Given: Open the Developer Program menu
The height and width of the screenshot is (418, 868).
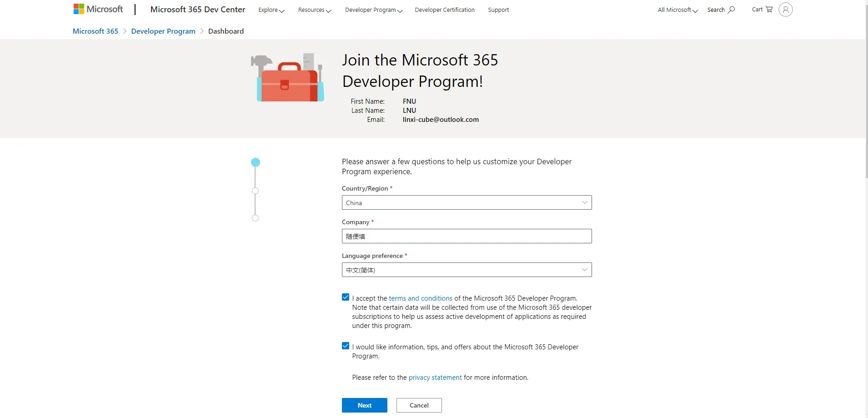Looking at the screenshot, I should 373,10.
